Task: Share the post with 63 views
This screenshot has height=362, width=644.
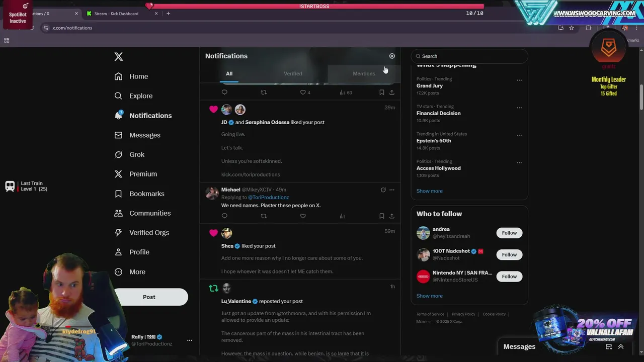Action: click(392, 93)
